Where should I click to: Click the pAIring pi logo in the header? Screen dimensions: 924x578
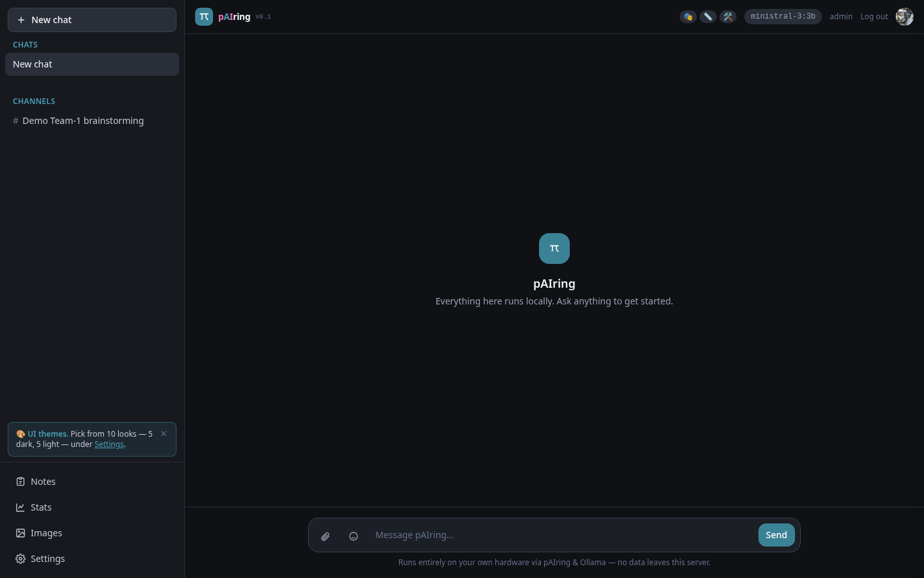click(204, 17)
